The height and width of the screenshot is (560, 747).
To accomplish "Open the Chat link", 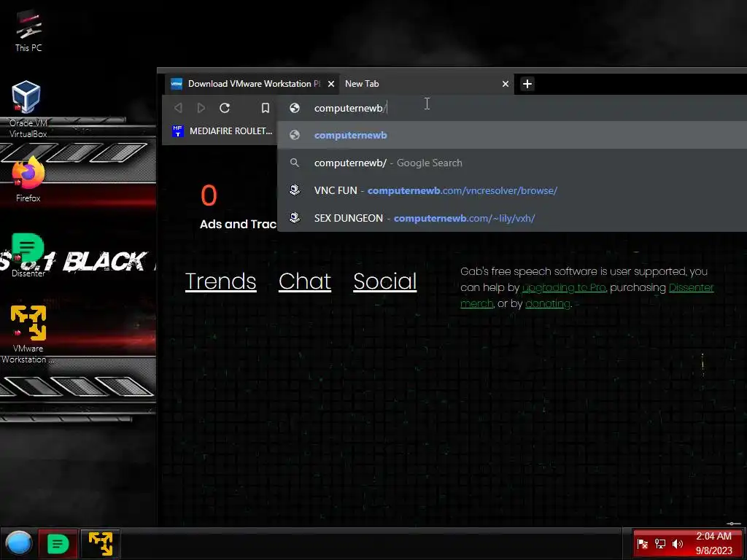I will [x=305, y=281].
